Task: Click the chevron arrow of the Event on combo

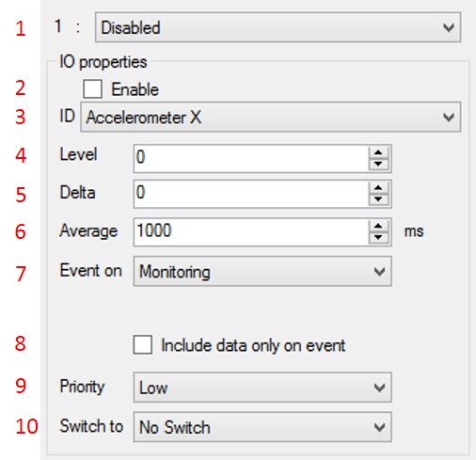Action: [379, 272]
